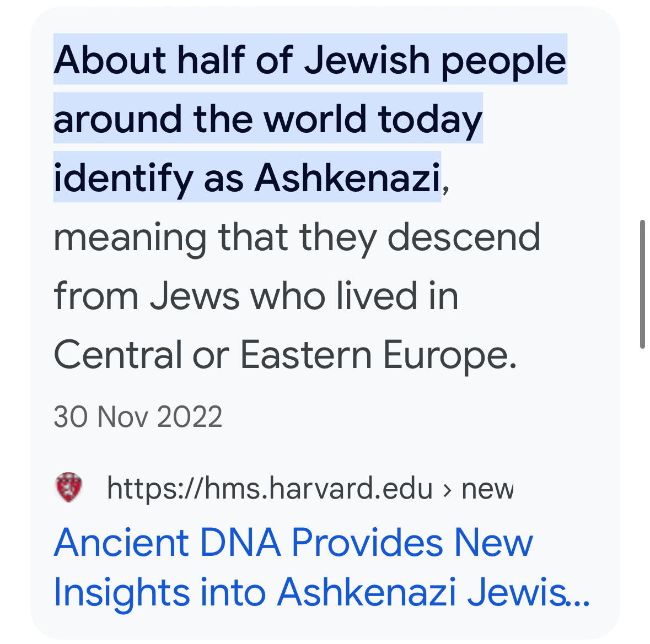Open 'Ancient DNA Provides New' result title
Viewport: 650px width, 644px height.
tap(293, 542)
